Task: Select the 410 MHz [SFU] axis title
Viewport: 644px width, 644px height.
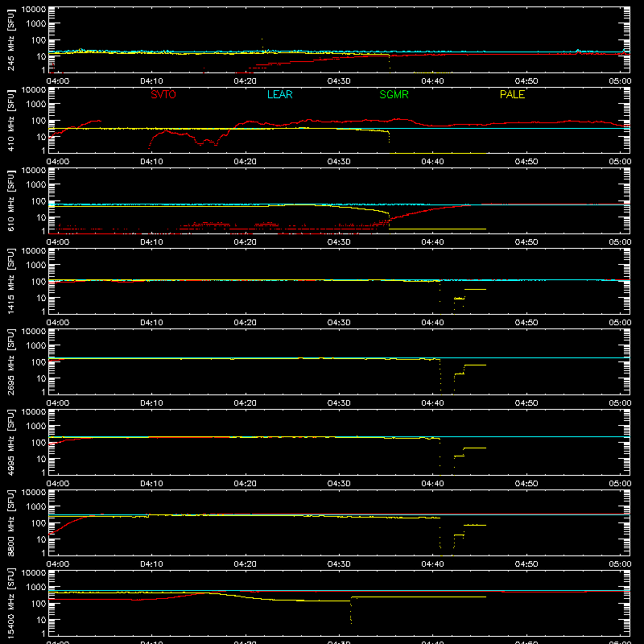Action: click(x=10, y=120)
